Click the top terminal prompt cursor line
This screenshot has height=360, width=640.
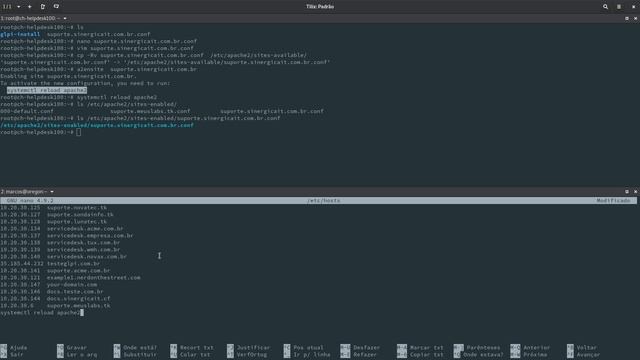tap(40, 132)
